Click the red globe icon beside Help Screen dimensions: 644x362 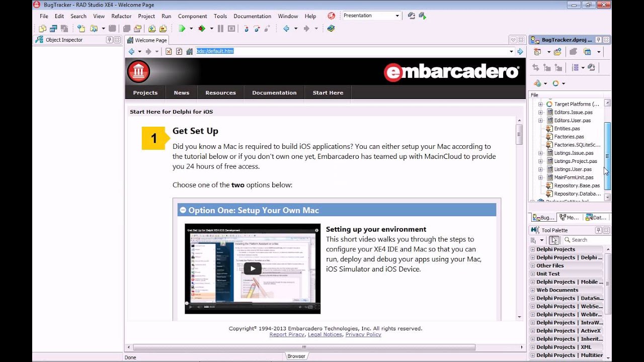tap(331, 16)
